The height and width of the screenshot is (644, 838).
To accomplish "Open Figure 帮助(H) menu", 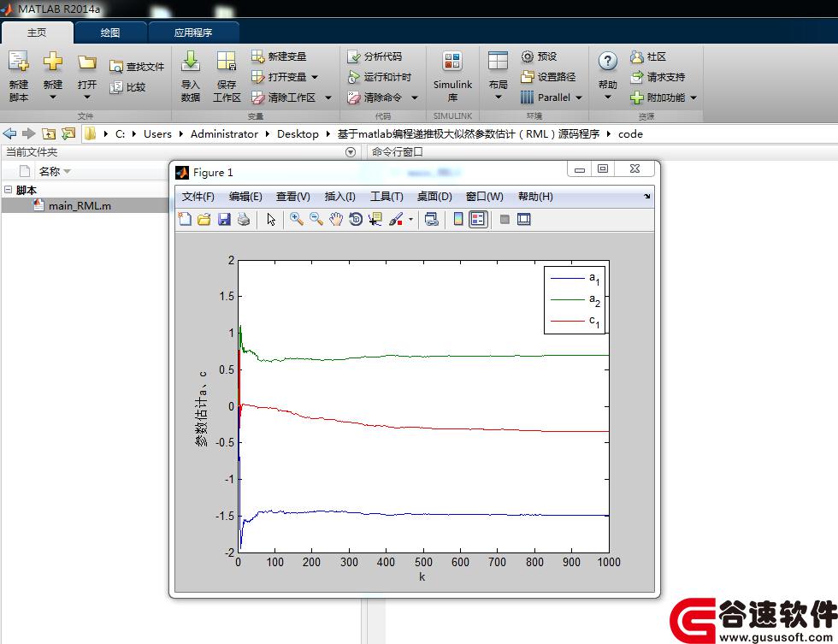I will (x=535, y=197).
